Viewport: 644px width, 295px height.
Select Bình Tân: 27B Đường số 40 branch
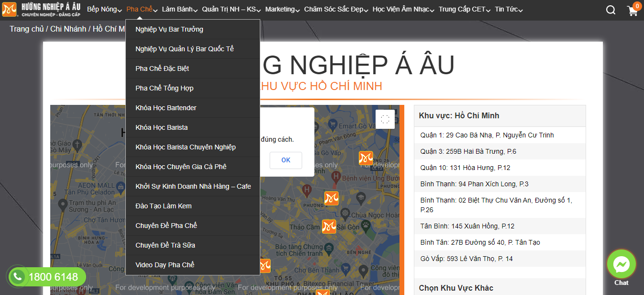pyautogui.click(x=500, y=242)
